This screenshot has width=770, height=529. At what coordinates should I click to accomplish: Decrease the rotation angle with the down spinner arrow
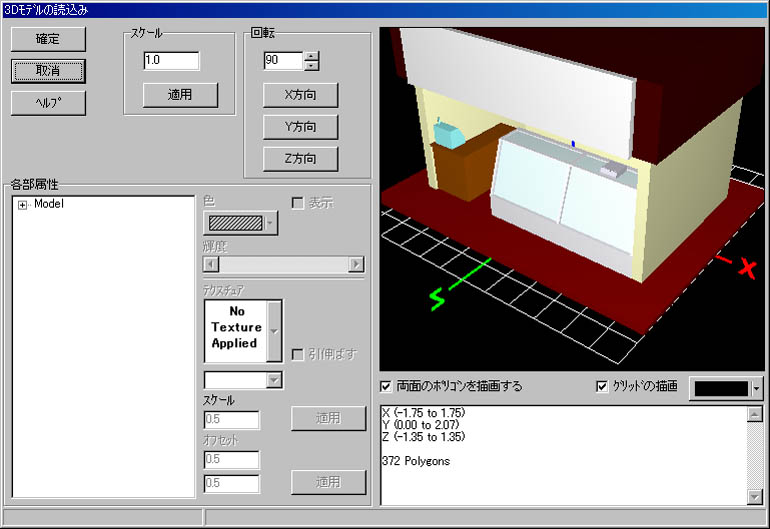[x=311, y=65]
